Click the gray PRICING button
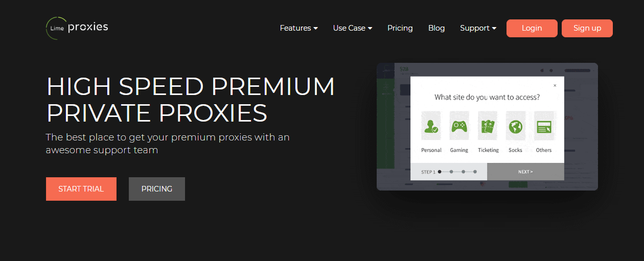The width and height of the screenshot is (644, 261). coord(157,189)
